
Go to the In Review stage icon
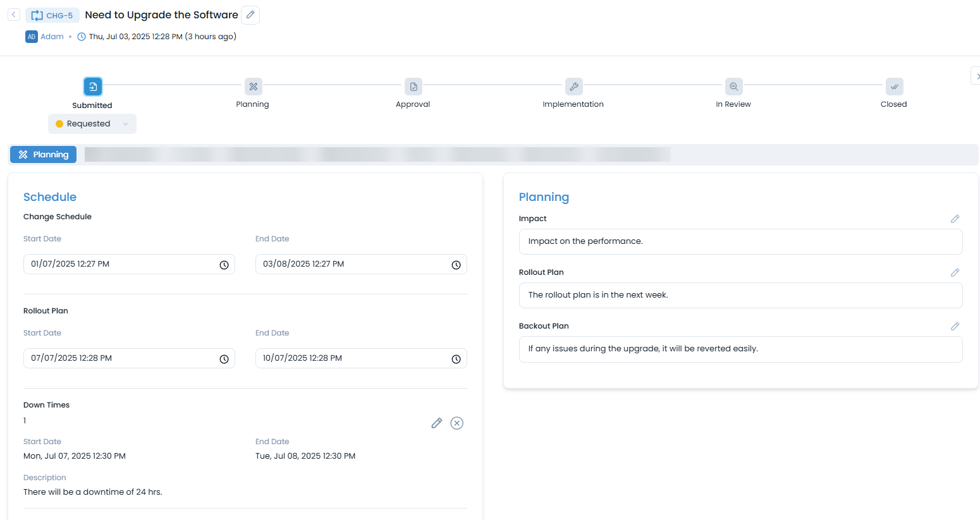(x=733, y=87)
